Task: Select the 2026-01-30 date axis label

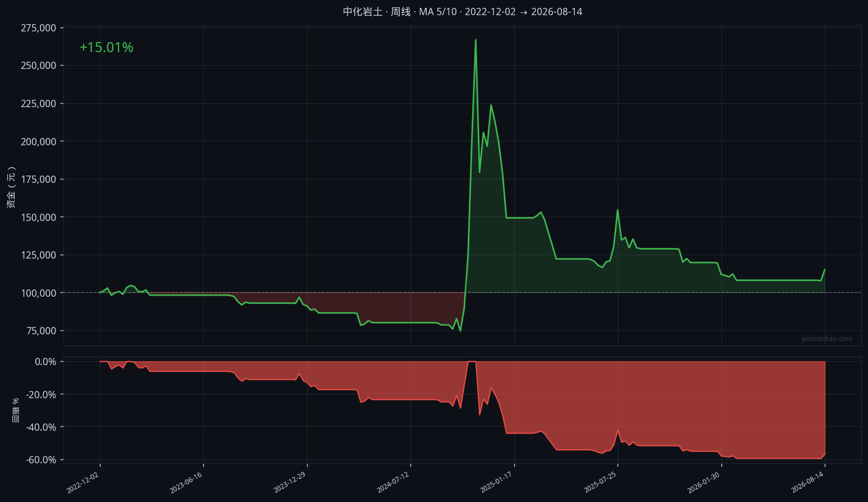Action: [x=704, y=482]
